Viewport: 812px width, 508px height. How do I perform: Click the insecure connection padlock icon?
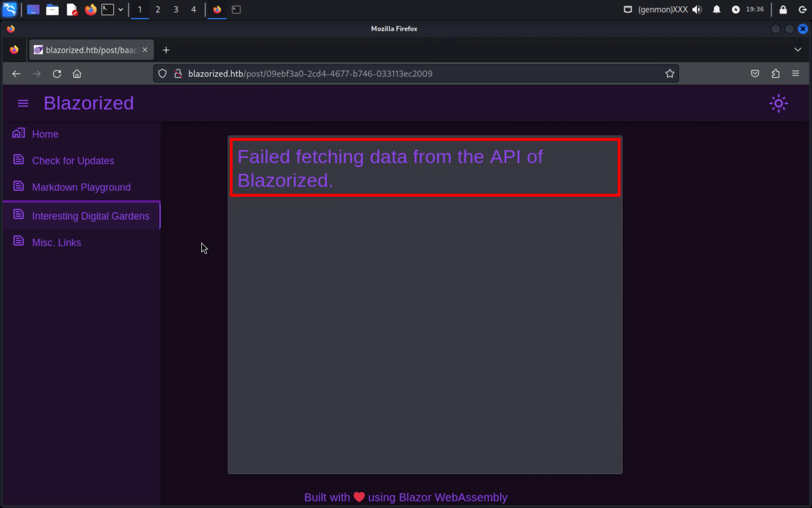[x=178, y=73]
